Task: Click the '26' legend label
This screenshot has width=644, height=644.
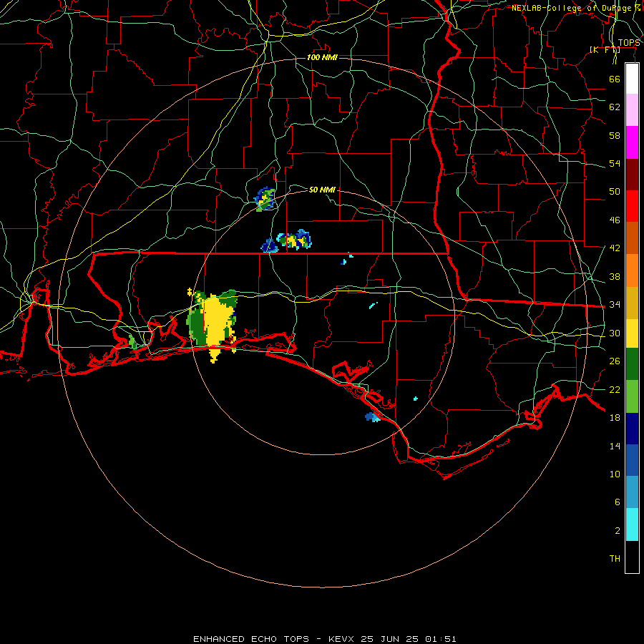Action: (615, 361)
